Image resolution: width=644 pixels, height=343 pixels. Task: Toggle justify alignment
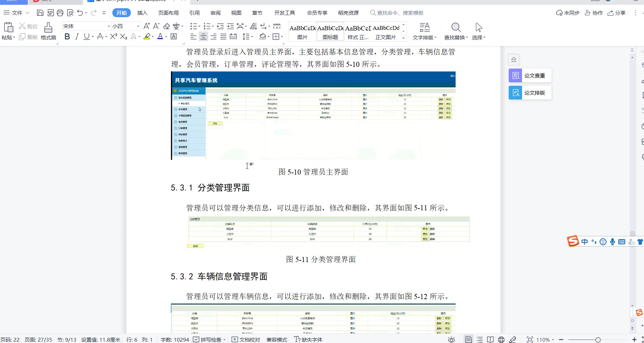coord(223,36)
